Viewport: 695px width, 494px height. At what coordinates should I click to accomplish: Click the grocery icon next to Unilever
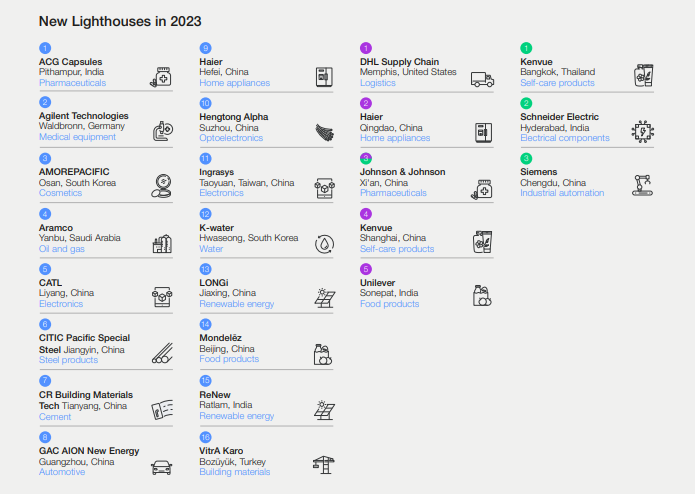482,296
